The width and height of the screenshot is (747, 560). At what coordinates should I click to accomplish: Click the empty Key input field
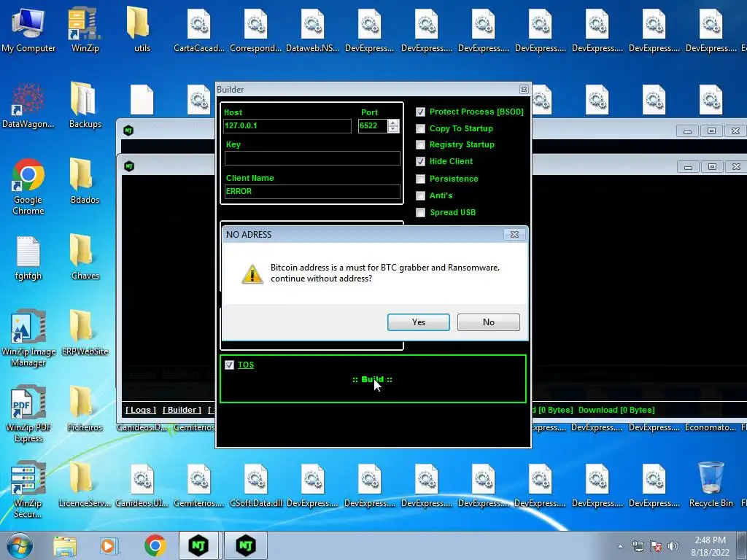tap(312, 158)
